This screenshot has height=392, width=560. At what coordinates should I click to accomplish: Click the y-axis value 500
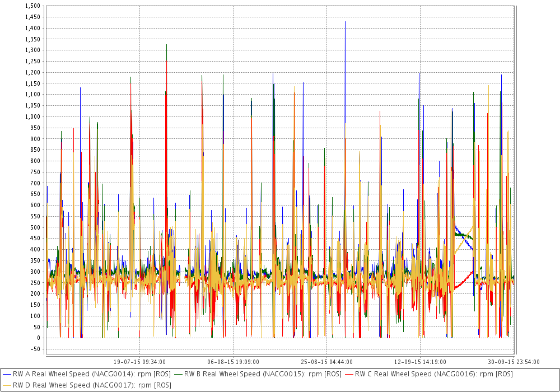(x=35, y=227)
